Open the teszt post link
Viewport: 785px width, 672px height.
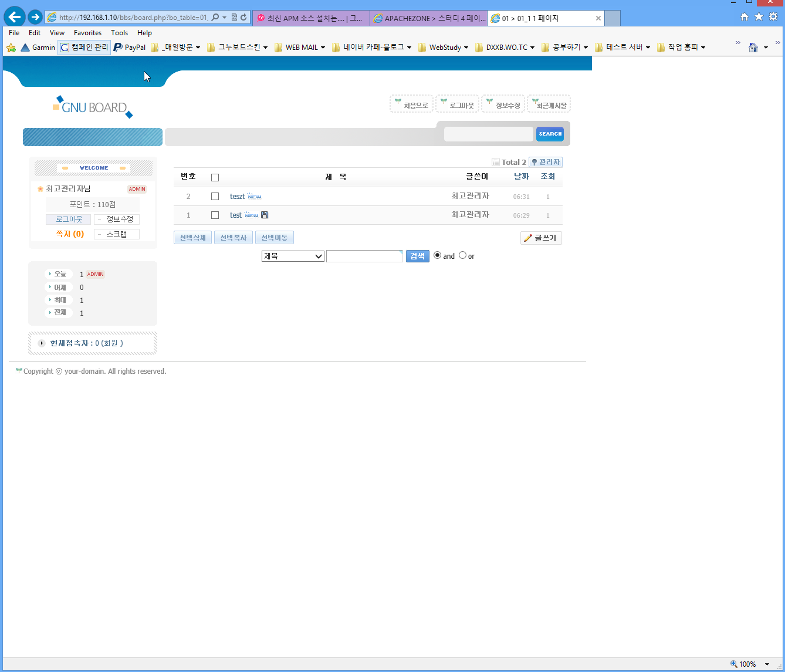237,197
